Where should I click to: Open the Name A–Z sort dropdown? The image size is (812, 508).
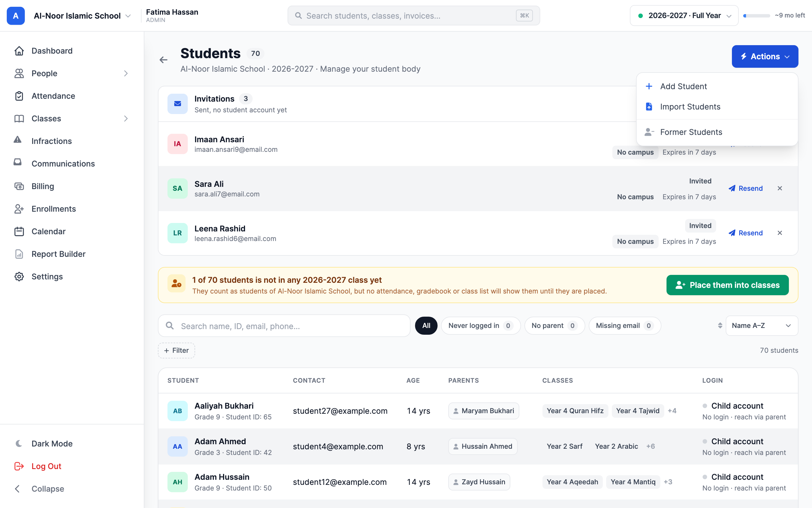click(762, 326)
